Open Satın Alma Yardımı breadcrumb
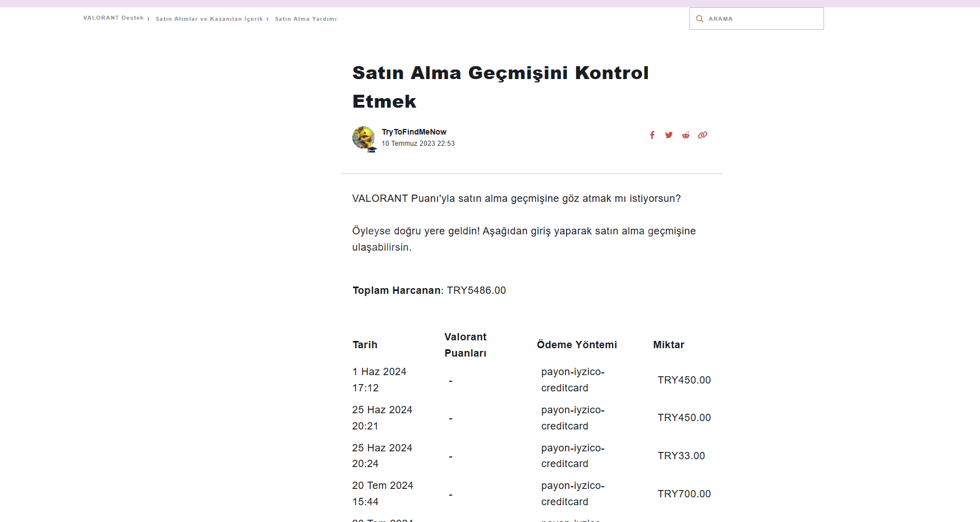Screen dimensions: 980x522 point(306,19)
